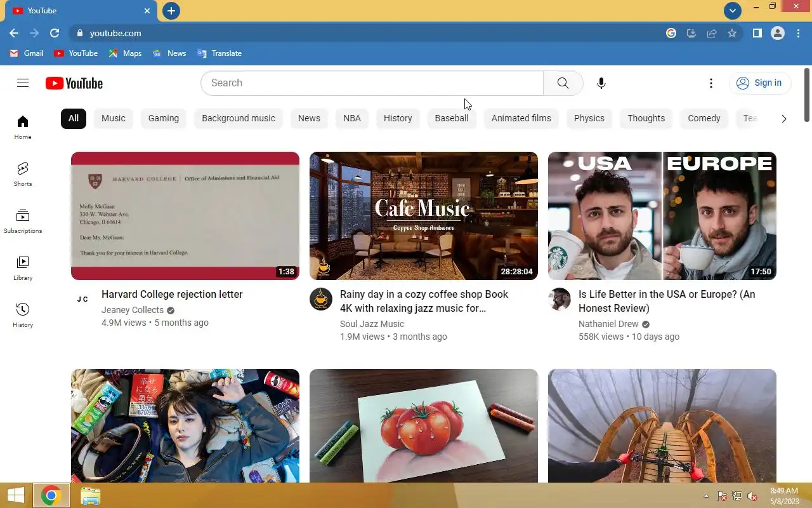Play Harvard rejection letter thumbnail

(185, 216)
